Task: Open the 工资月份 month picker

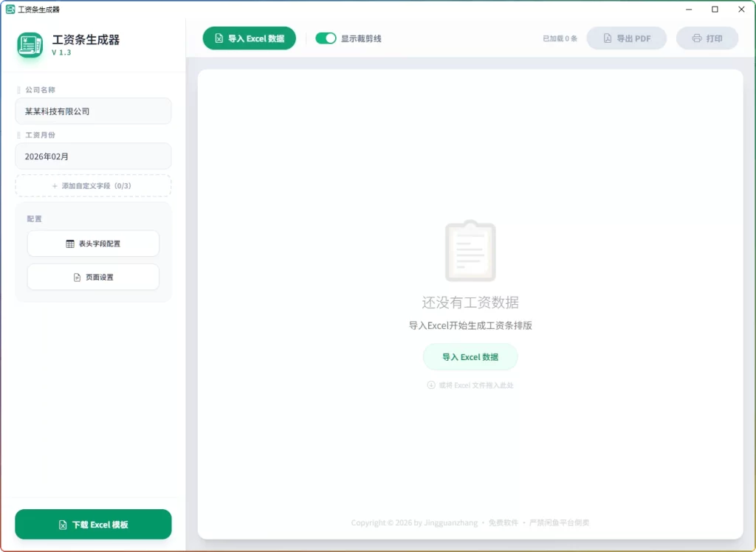Action: 93,156
